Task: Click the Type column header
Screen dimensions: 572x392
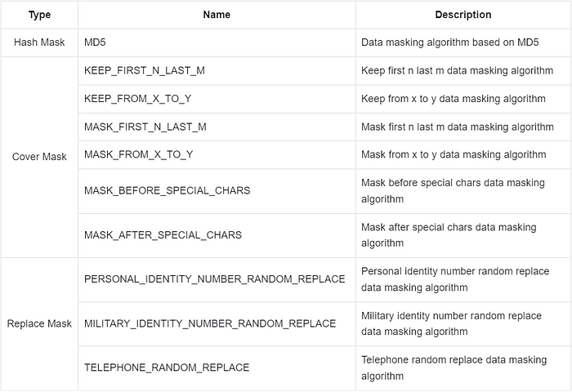Action: click(39, 15)
